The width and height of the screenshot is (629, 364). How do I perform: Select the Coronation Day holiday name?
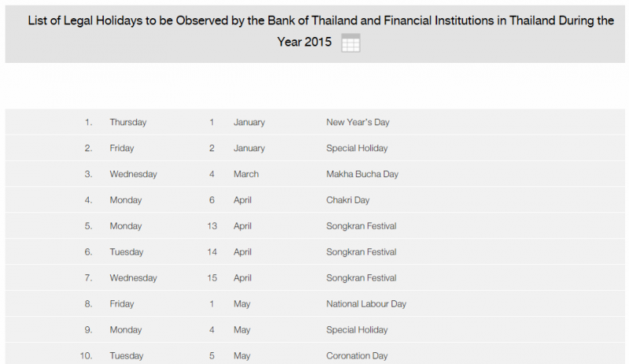coord(357,355)
